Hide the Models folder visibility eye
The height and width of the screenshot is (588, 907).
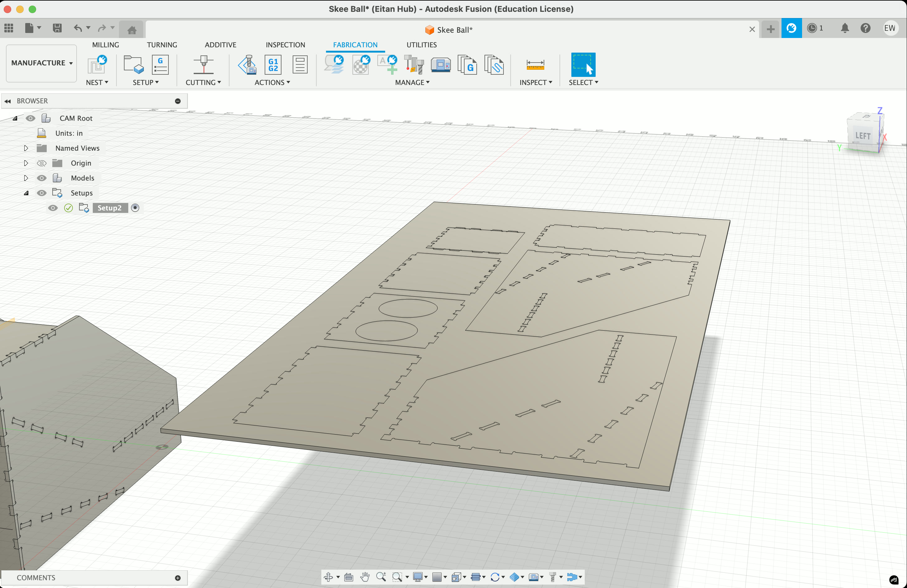click(41, 178)
